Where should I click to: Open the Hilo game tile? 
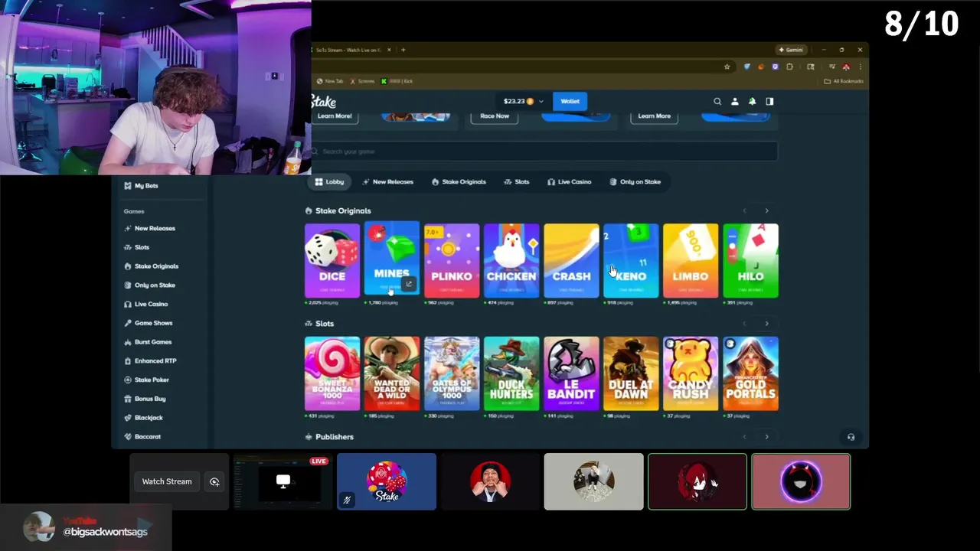pyautogui.click(x=750, y=260)
